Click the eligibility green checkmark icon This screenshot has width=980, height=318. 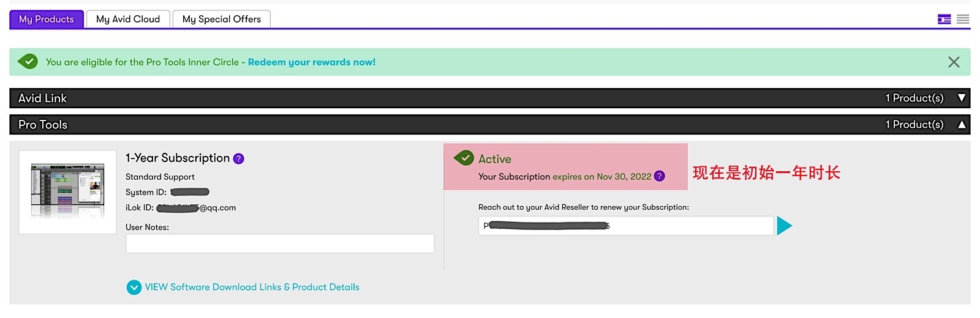(x=28, y=61)
